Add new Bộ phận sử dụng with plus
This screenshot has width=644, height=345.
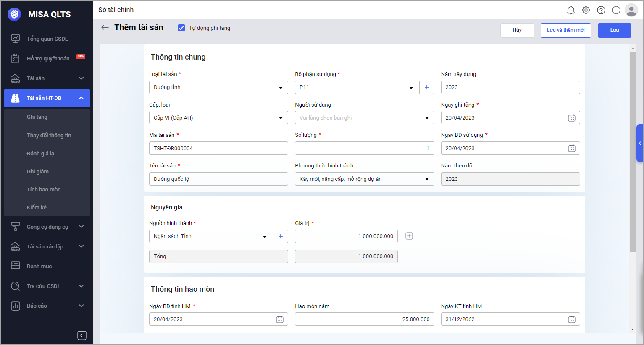point(426,87)
